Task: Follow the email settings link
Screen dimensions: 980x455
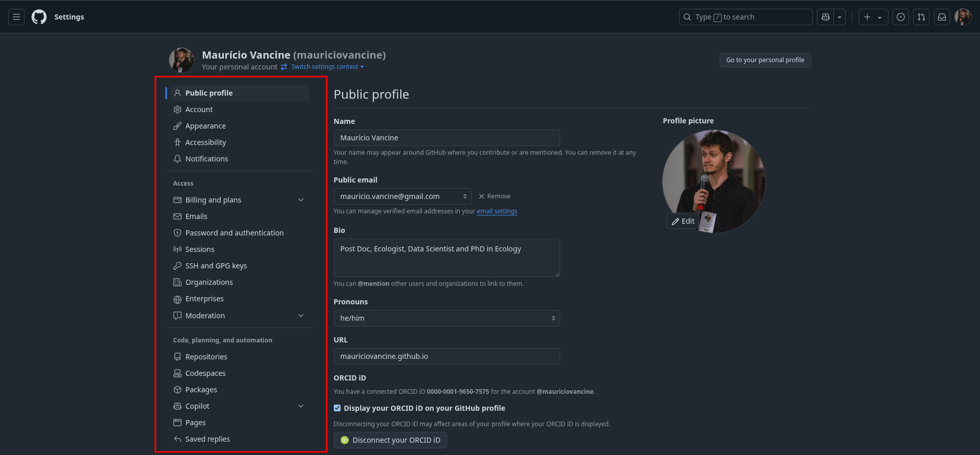Action: tap(497, 211)
